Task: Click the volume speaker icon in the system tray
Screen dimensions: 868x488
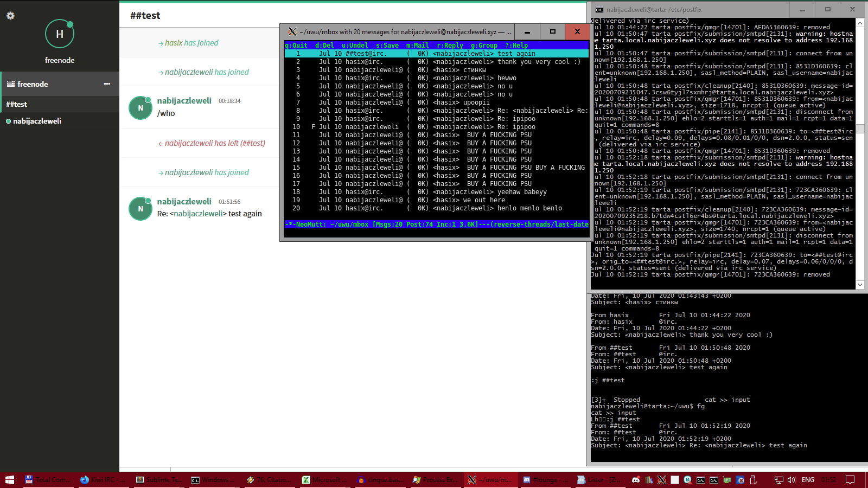Action: [x=792, y=480]
